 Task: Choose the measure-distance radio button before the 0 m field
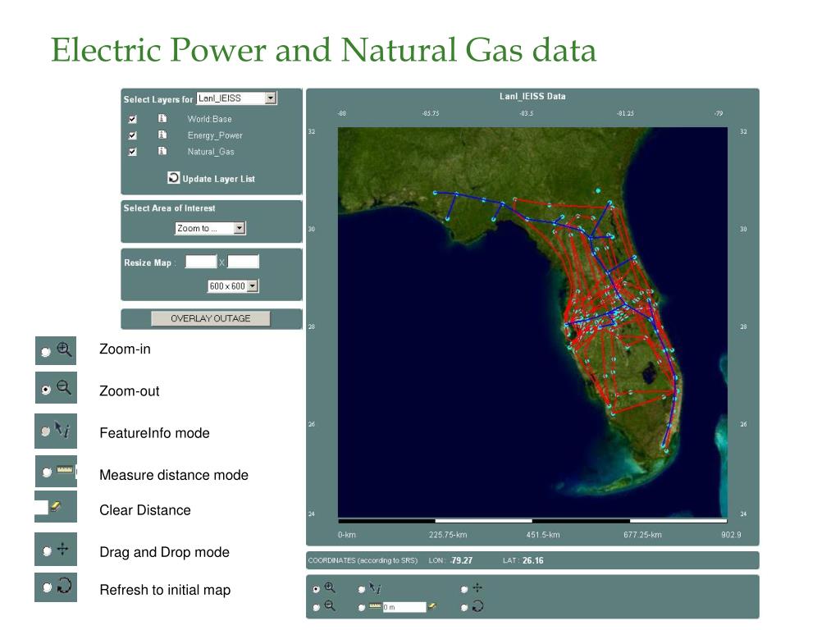[362, 608]
